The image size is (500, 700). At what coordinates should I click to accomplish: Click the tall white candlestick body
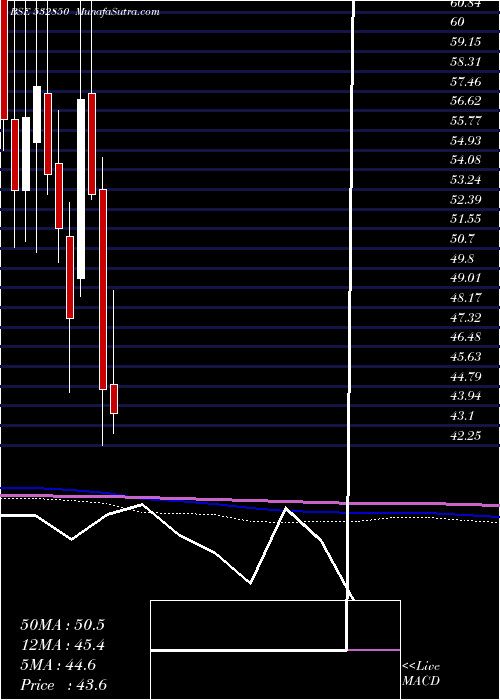click(x=81, y=189)
